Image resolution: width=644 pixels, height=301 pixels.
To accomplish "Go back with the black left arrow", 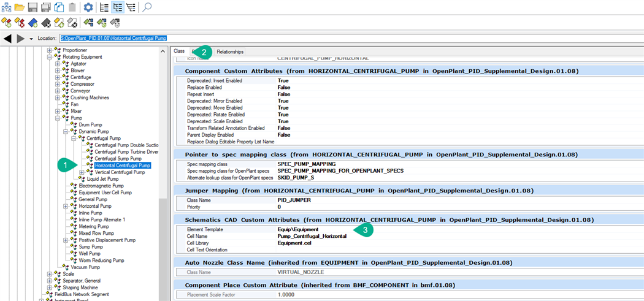I will point(7,39).
